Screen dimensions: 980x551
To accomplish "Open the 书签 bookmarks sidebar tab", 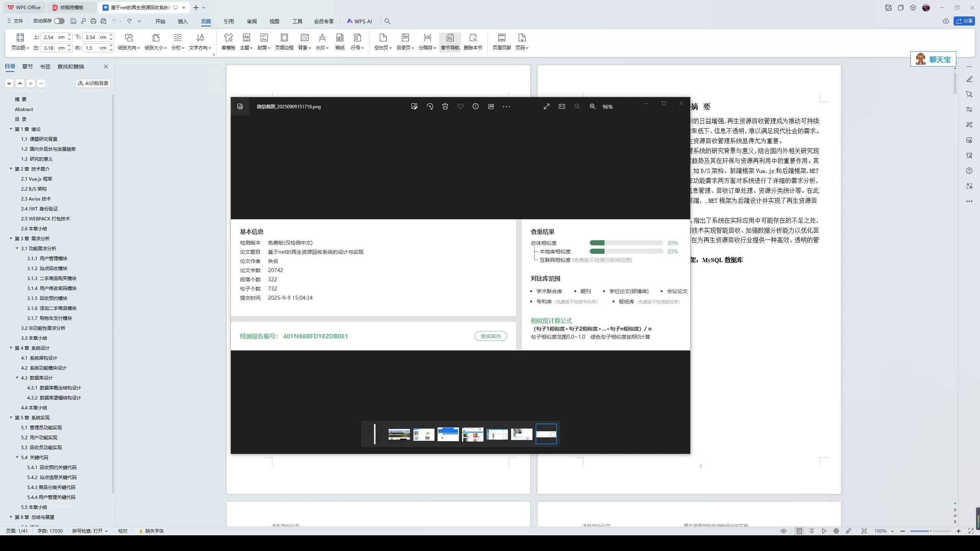I will pyautogui.click(x=45, y=66).
